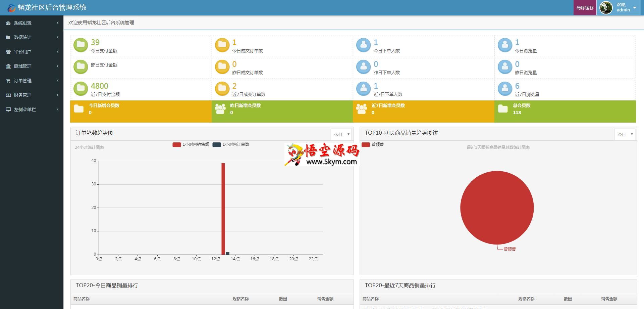644x309 pixels.
Task: Click the red pie chart slice
Action: [x=497, y=208]
